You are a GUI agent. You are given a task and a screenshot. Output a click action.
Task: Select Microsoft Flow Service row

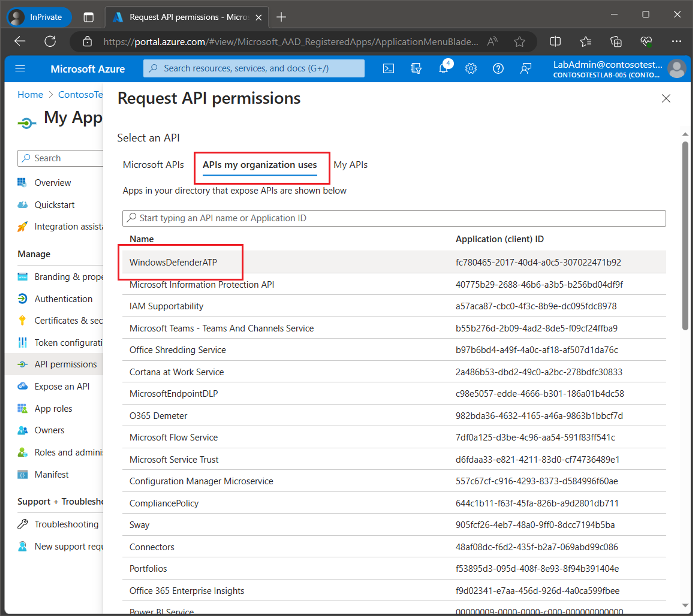pyautogui.click(x=394, y=437)
